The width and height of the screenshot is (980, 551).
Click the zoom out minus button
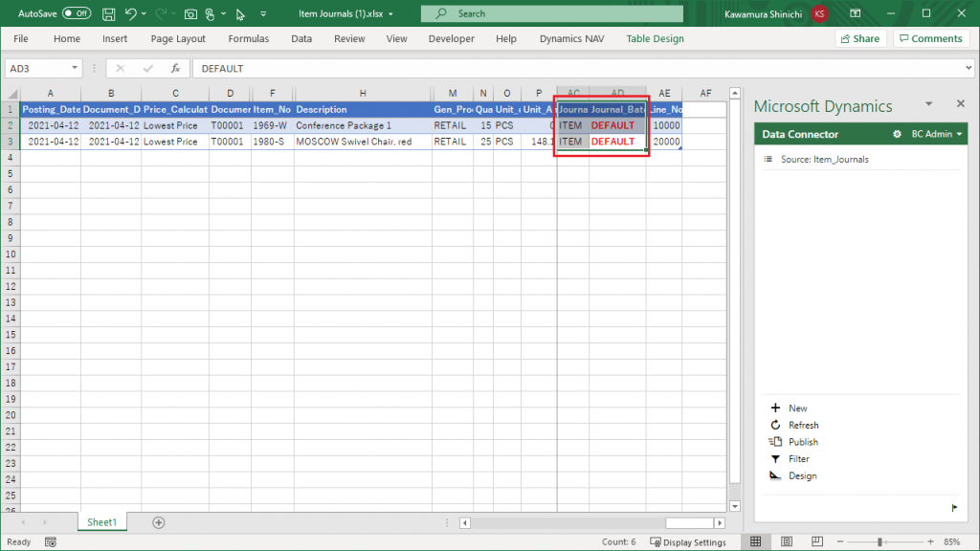coord(840,541)
